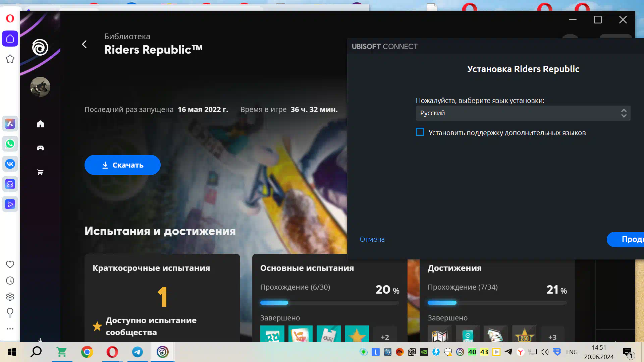
Task: Switch to Telegram in the taskbar
Action: (x=137, y=352)
